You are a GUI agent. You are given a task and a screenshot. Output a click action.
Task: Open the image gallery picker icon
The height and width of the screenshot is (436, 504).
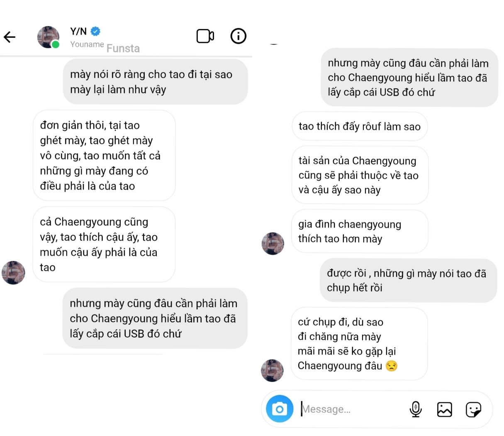[444, 409]
